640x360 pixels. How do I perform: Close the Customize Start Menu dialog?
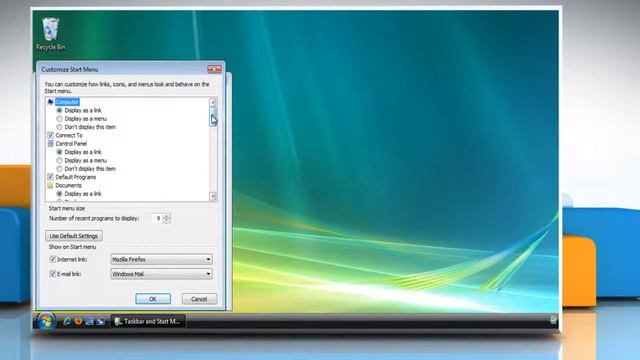[x=214, y=69]
